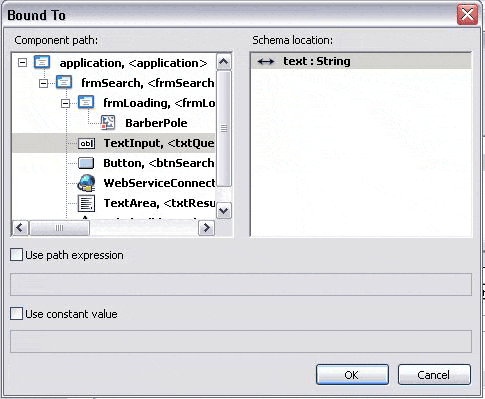485x399 pixels.
Task: Enable Use path expression checkbox
Action: pyautogui.click(x=16, y=255)
